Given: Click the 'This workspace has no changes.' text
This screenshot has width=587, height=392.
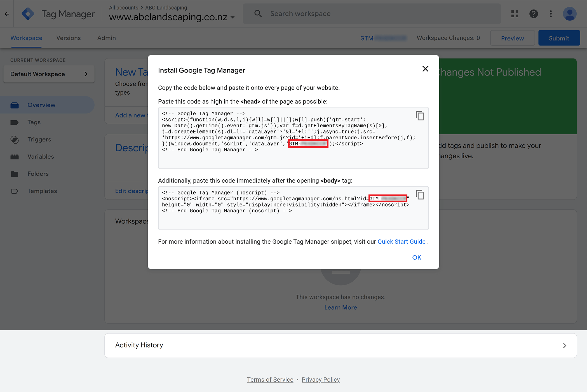Looking at the screenshot, I should pos(341,297).
